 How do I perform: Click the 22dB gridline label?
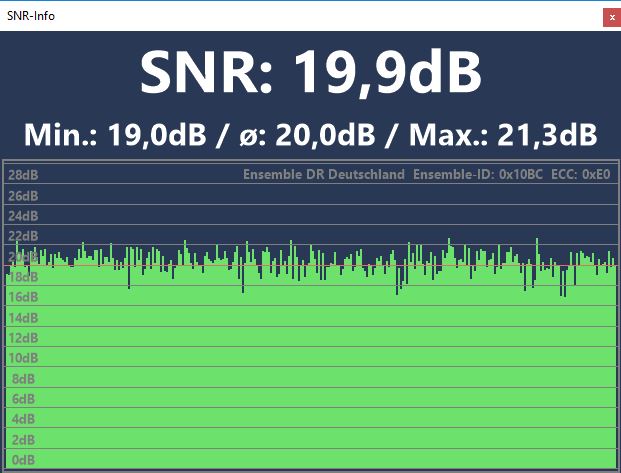click(x=23, y=236)
